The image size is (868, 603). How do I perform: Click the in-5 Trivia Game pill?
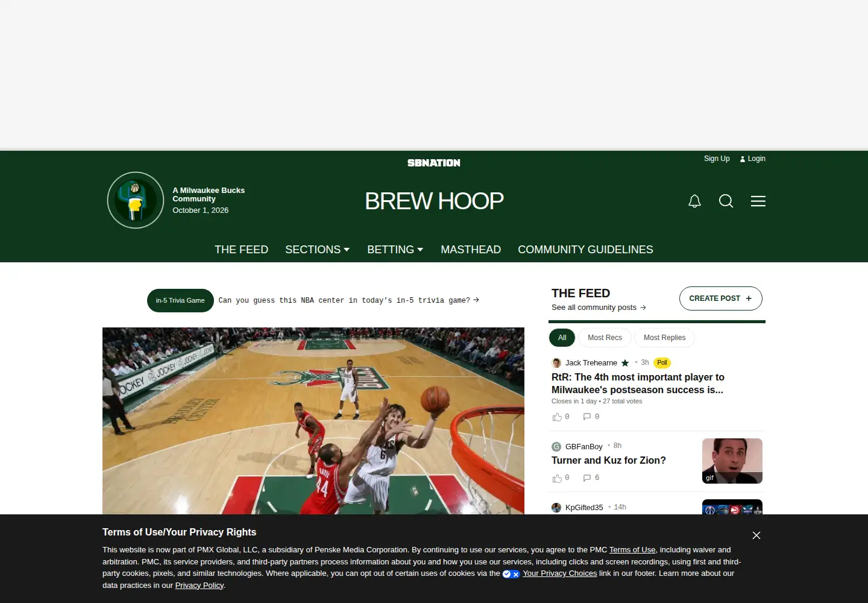click(180, 300)
